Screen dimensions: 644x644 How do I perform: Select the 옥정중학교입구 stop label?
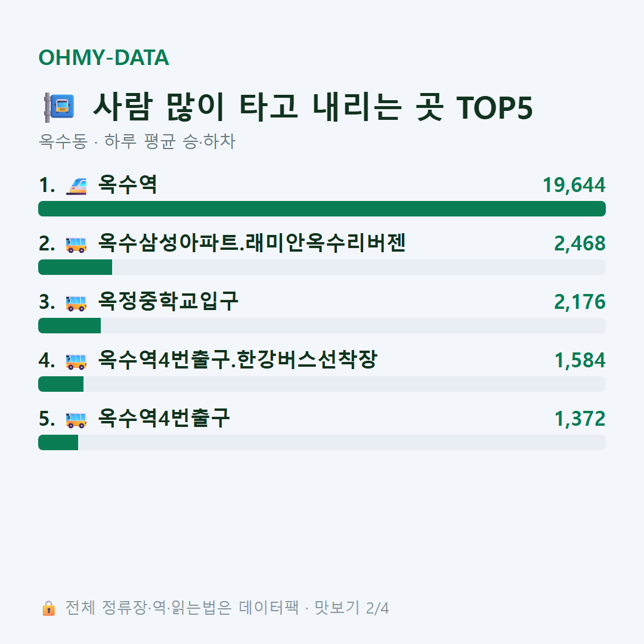point(168,301)
